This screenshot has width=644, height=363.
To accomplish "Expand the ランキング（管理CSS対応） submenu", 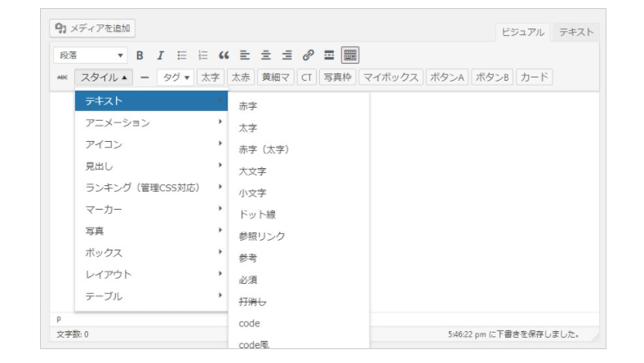I will (x=151, y=188).
